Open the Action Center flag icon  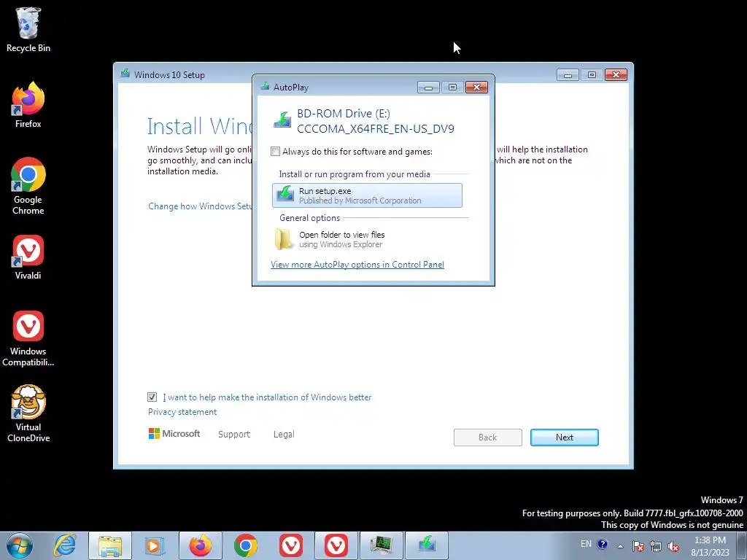click(x=638, y=545)
